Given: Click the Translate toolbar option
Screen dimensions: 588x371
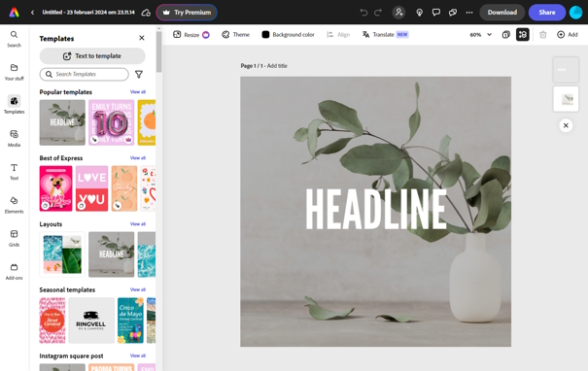Looking at the screenshot, I should tap(385, 34).
